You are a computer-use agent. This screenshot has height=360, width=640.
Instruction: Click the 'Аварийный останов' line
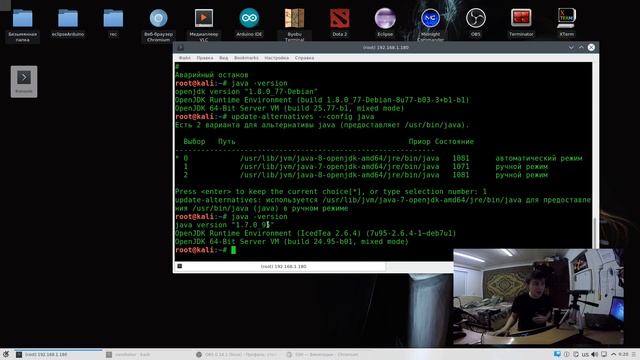point(211,75)
